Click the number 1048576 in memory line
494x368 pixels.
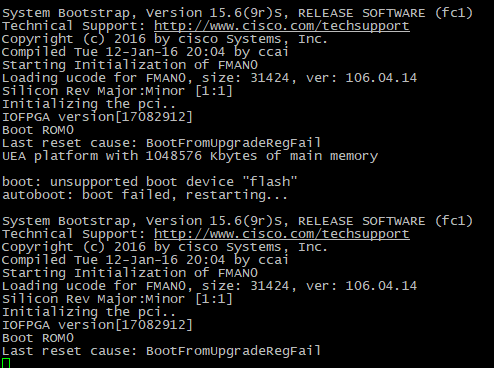173,156
